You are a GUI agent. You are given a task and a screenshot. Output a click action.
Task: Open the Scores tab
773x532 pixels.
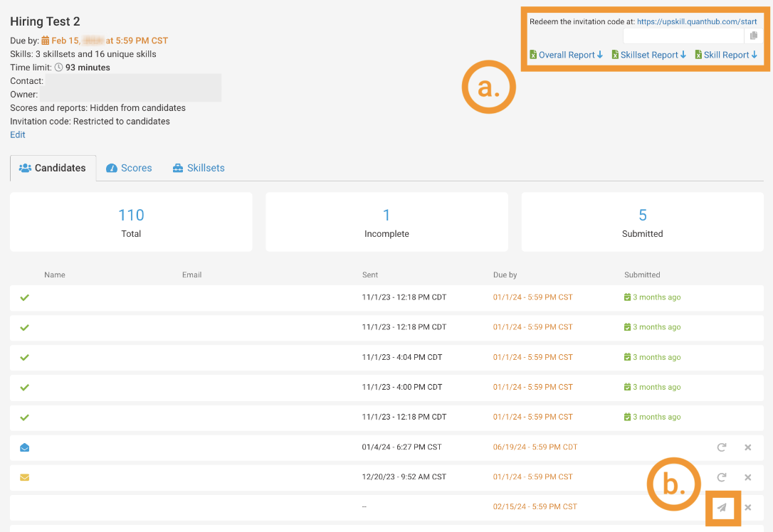click(x=129, y=168)
